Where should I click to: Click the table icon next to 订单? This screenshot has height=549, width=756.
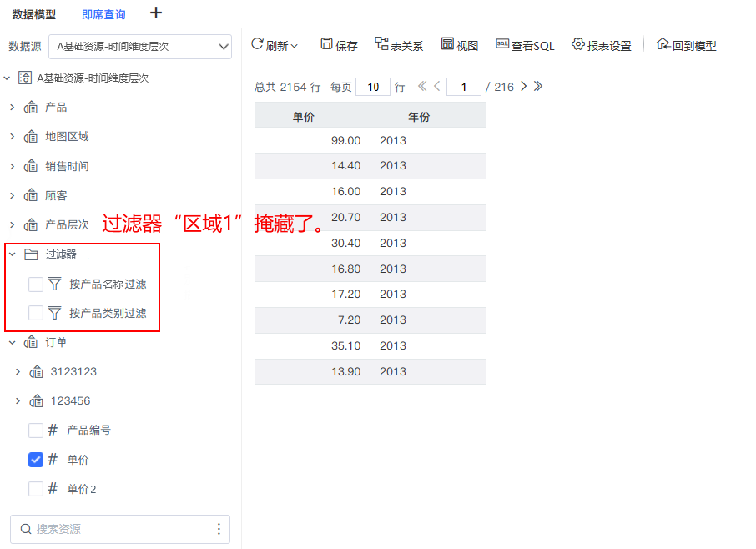point(30,342)
